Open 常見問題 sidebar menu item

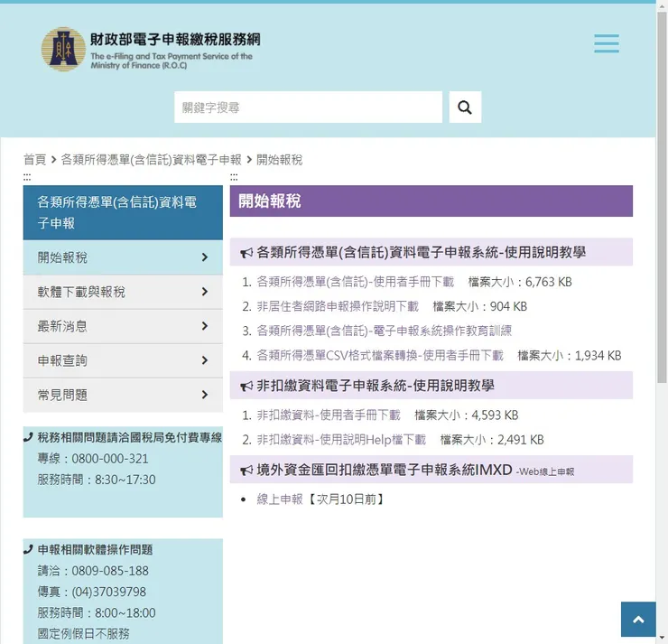[123, 395]
